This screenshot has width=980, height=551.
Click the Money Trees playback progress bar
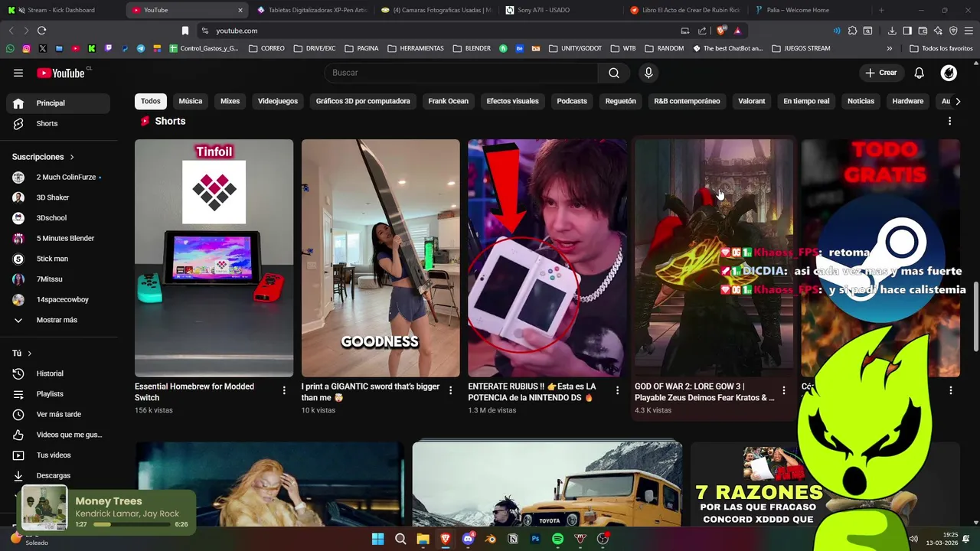pos(132,524)
